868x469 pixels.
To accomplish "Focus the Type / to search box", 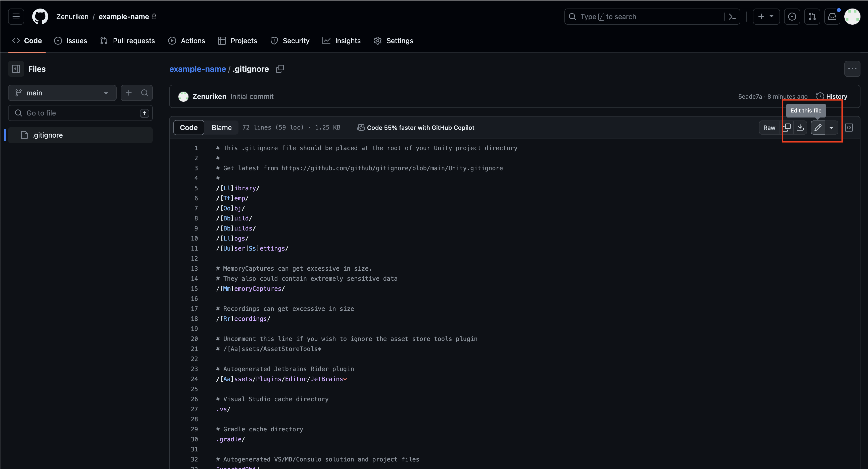I will pos(652,17).
